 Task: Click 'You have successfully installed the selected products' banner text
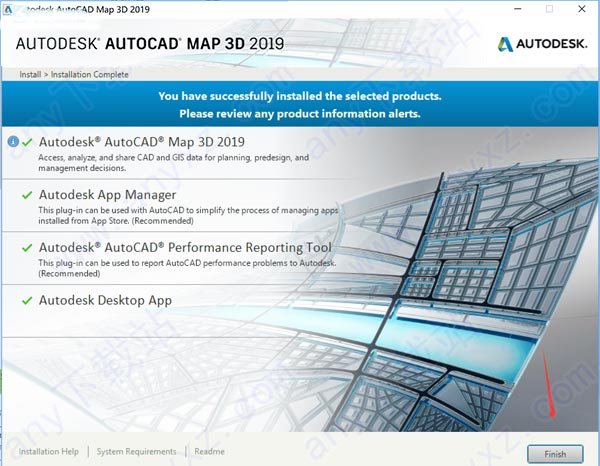pos(300,96)
